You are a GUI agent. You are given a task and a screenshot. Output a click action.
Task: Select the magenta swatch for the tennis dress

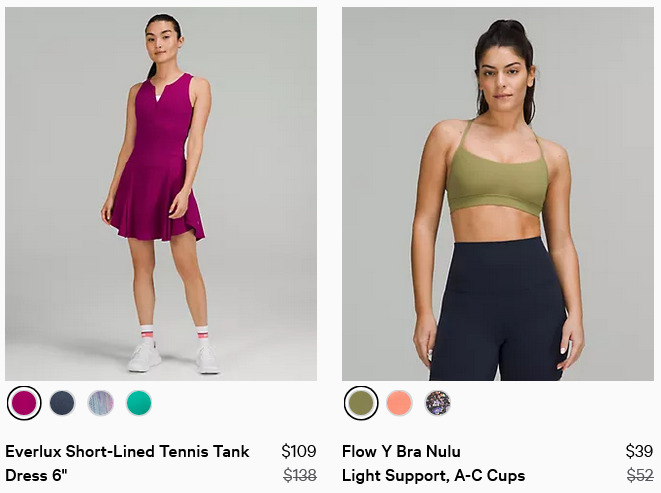click(24, 403)
